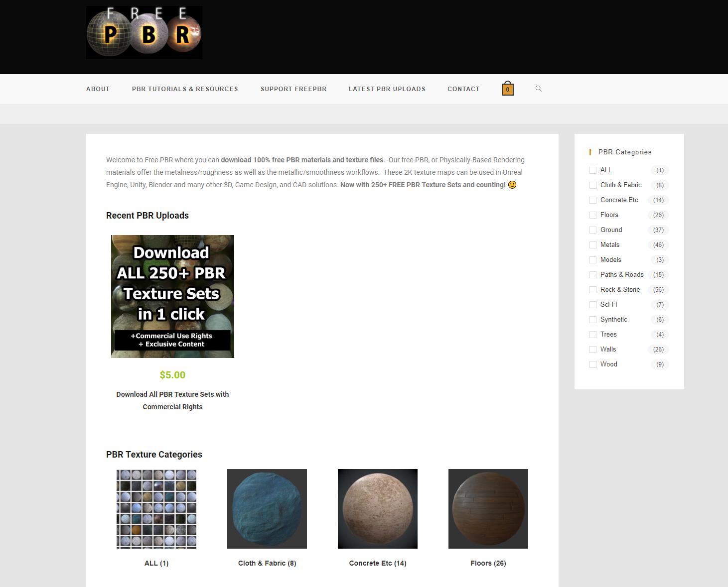Check the Sci-Fi category checkbox

click(x=593, y=305)
